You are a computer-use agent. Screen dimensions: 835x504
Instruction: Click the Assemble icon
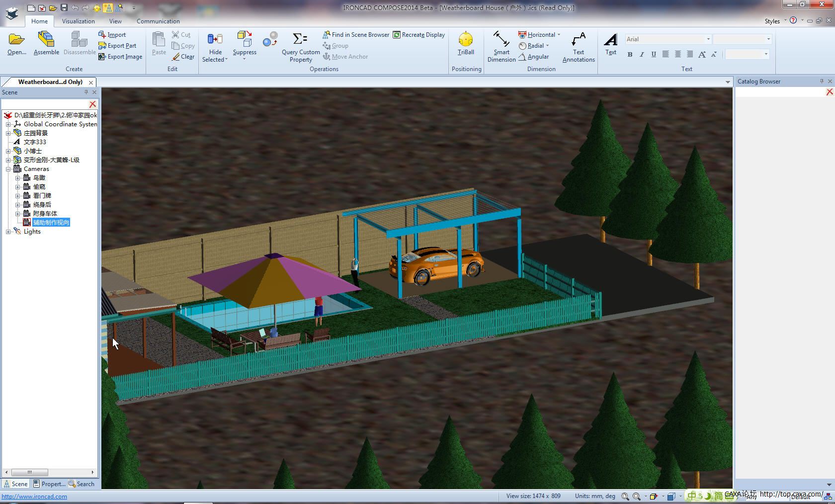tap(46, 43)
